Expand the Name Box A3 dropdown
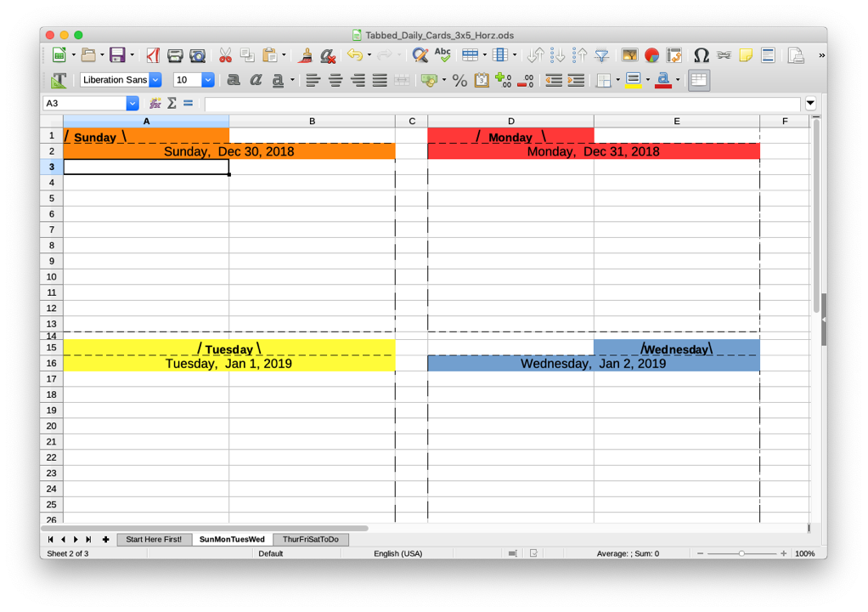Screen dimensions: 868x612 [132, 103]
